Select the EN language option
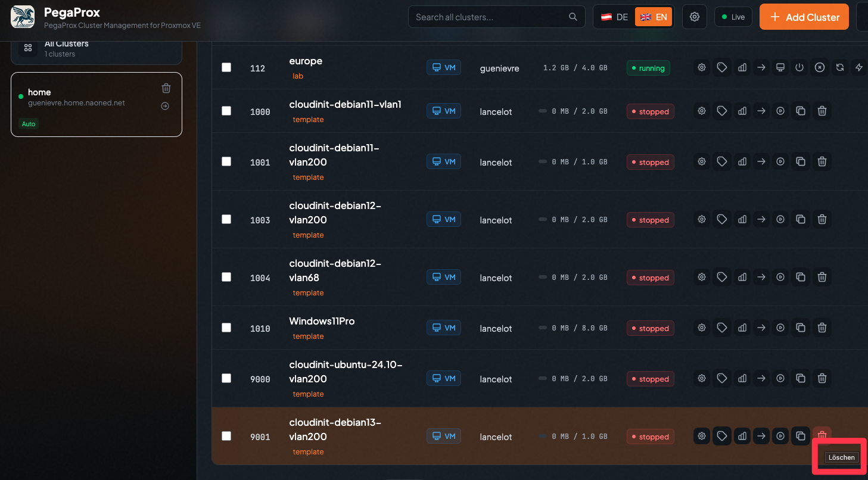The height and width of the screenshot is (480, 868). tap(654, 17)
